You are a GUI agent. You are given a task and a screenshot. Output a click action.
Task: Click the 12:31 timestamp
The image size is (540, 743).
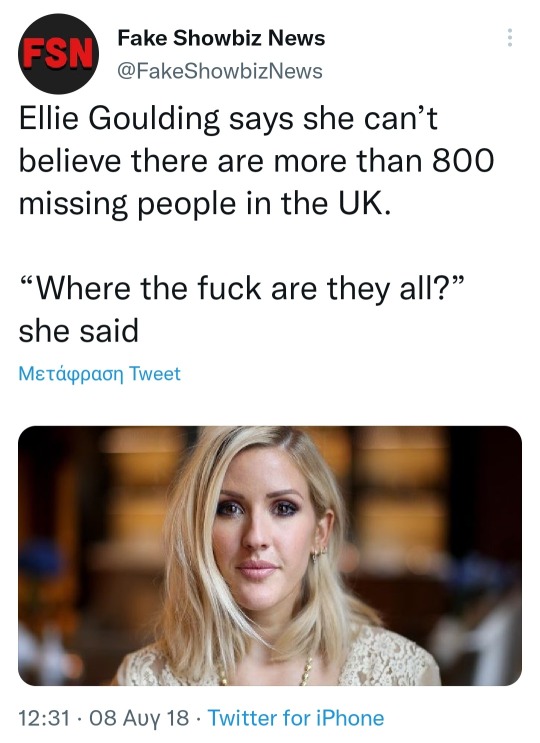coord(44,717)
